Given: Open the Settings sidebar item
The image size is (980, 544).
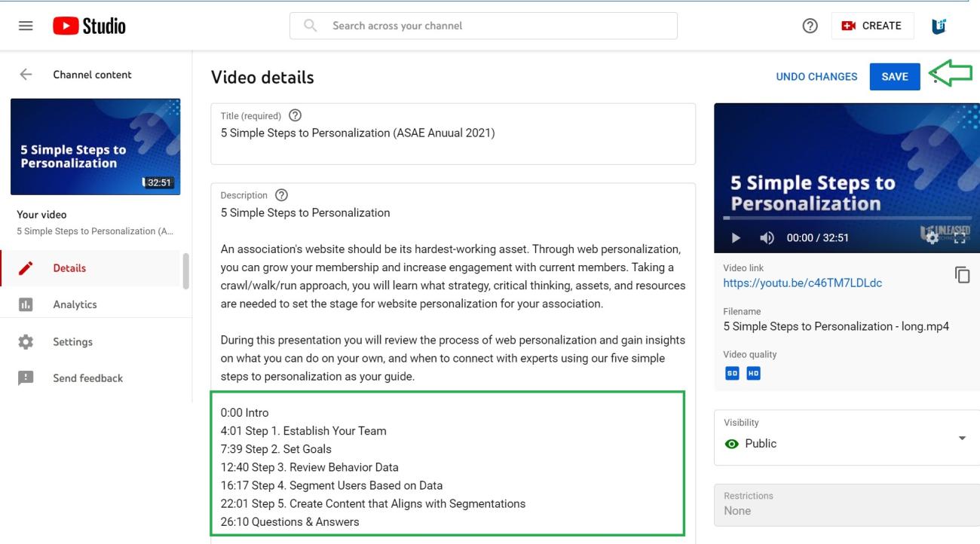Looking at the screenshot, I should 90,341.
